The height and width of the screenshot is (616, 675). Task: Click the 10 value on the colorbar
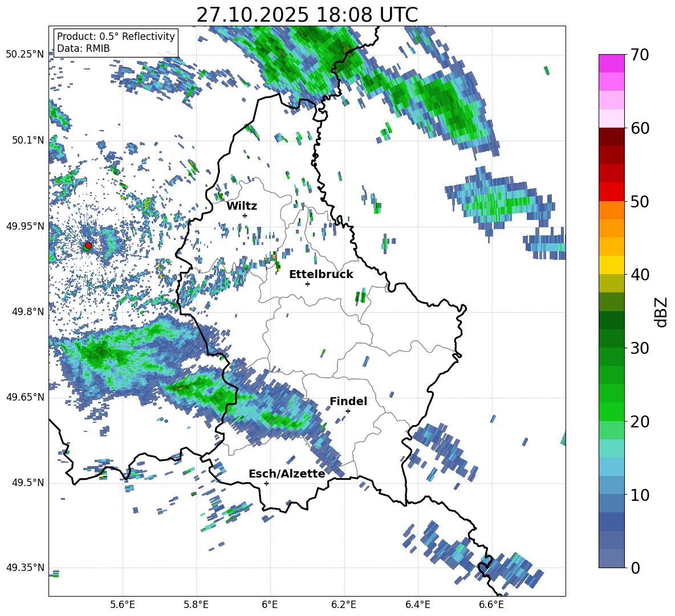640,495
